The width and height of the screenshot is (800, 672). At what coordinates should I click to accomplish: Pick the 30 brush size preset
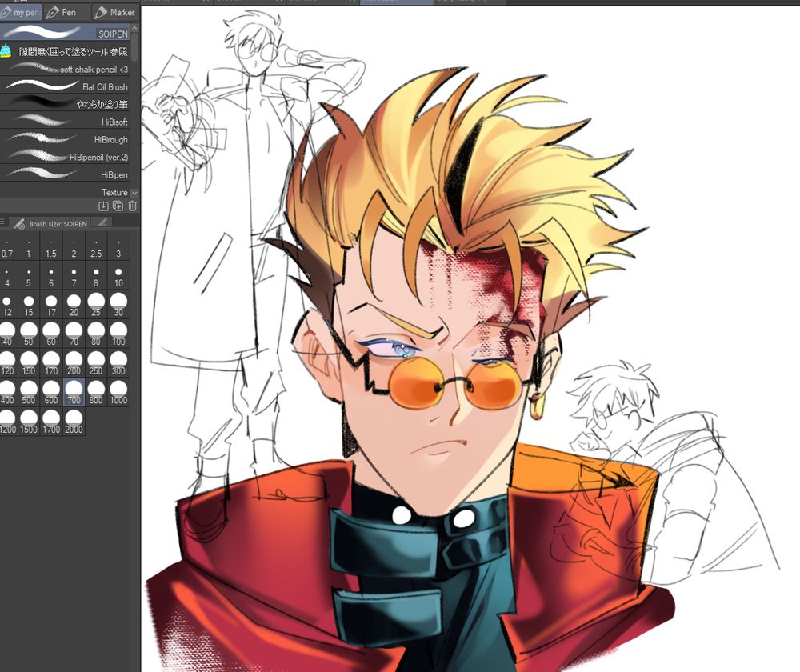click(x=118, y=305)
